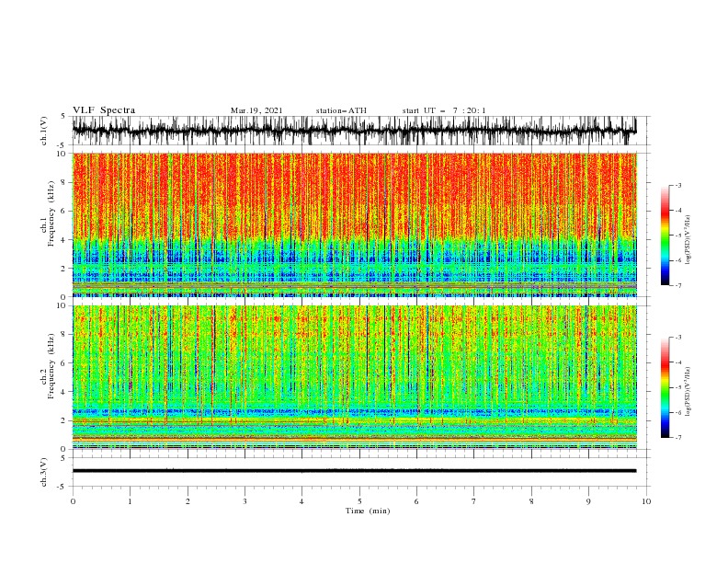This screenshot has height=563, width=728.
Task: Click the ch.2 colorbar "log(PSD)(V²/Hz)" label
Action: click(688, 391)
